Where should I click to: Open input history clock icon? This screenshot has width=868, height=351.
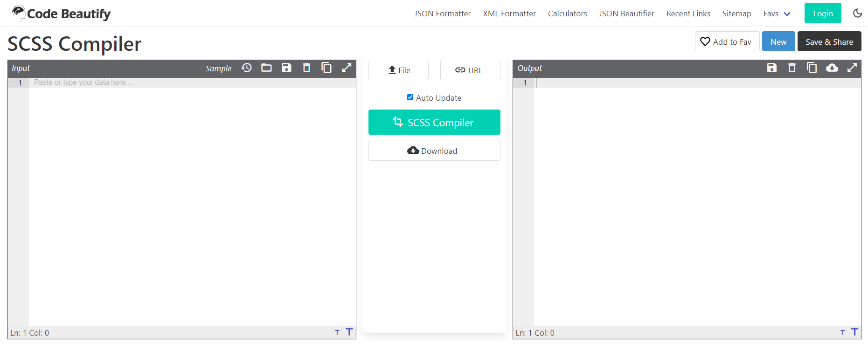pyautogui.click(x=246, y=68)
